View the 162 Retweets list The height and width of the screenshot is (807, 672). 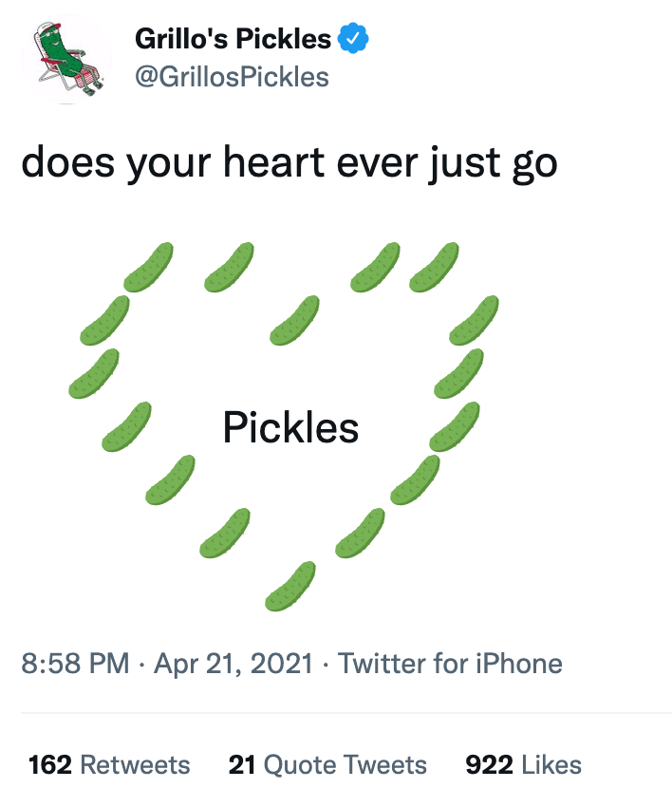[x=109, y=764]
